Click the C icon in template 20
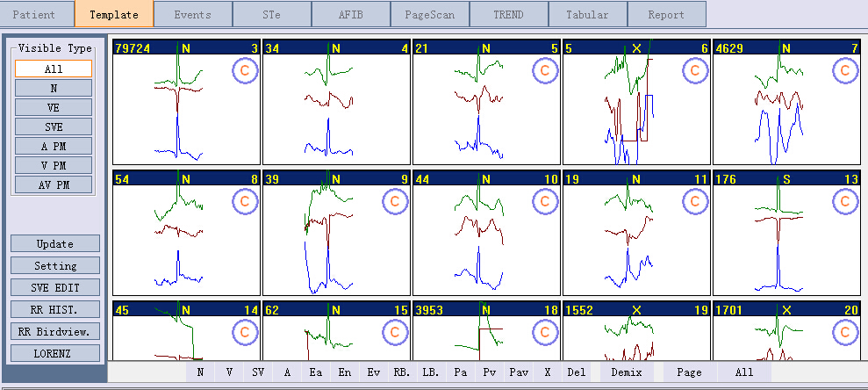 (x=845, y=332)
